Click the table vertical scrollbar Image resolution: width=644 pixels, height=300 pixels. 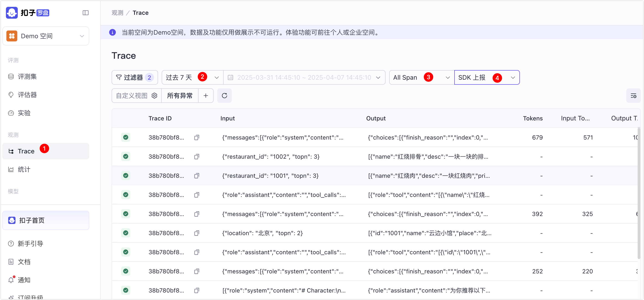(x=639, y=193)
